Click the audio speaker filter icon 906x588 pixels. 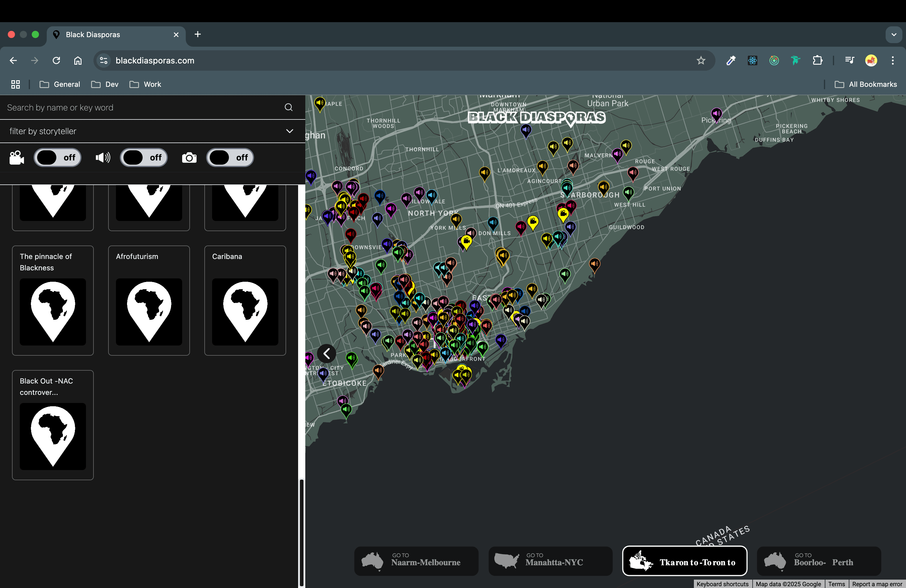(x=103, y=157)
